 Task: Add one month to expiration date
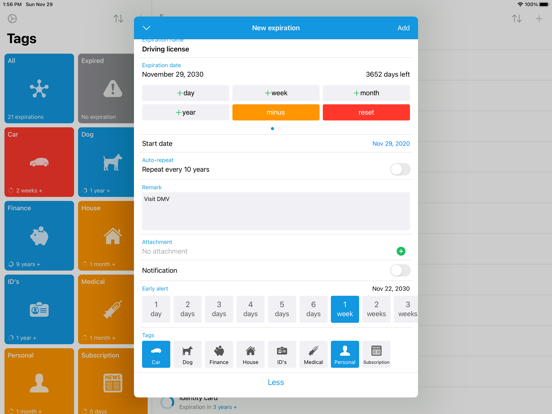(x=366, y=93)
